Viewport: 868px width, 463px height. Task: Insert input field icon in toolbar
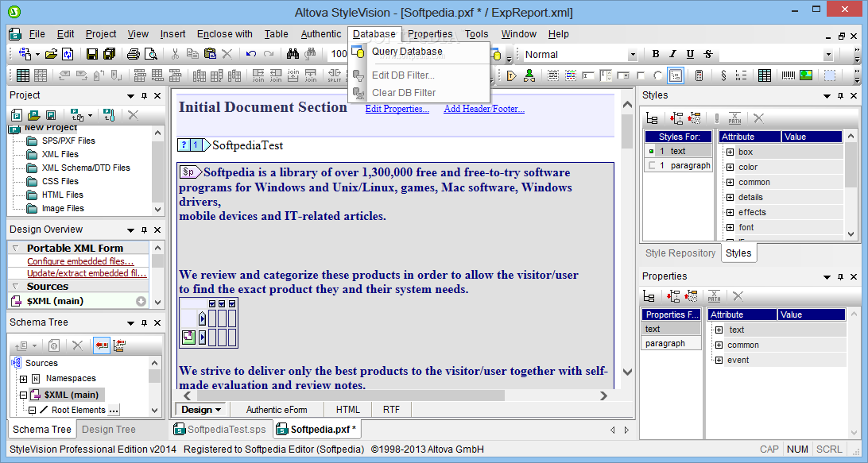[x=588, y=75]
